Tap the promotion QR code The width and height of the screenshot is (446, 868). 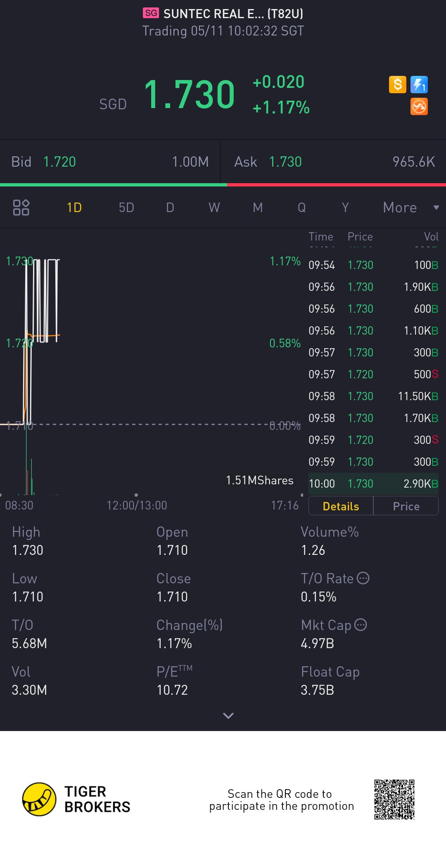(x=394, y=799)
